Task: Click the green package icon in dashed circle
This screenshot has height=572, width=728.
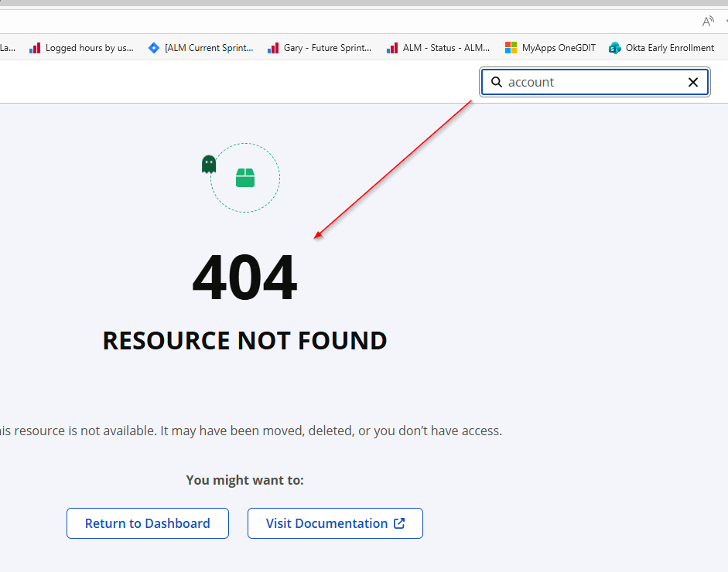Action: [x=245, y=178]
